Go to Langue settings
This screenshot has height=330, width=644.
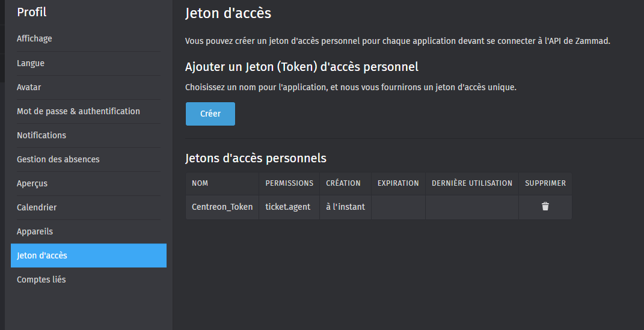31,63
